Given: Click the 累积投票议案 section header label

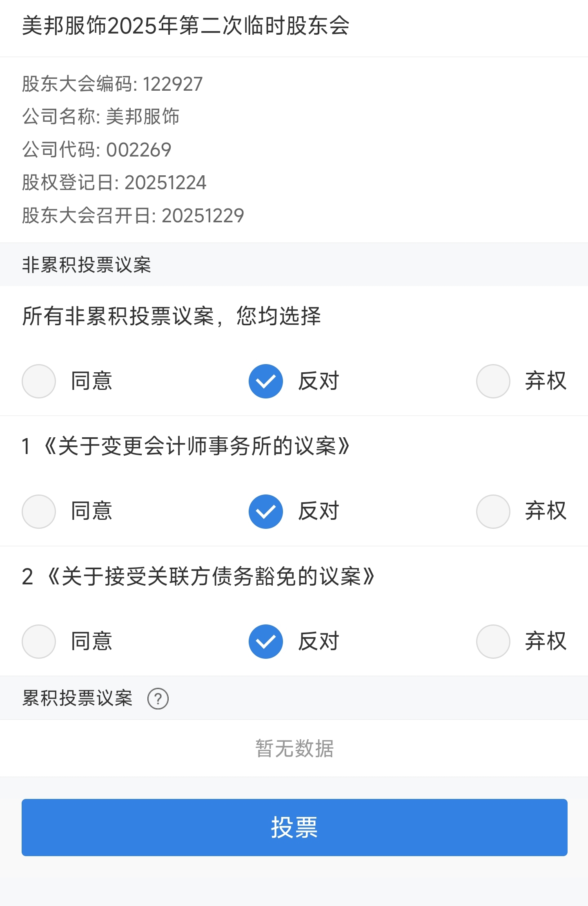Looking at the screenshot, I should (78, 698).
